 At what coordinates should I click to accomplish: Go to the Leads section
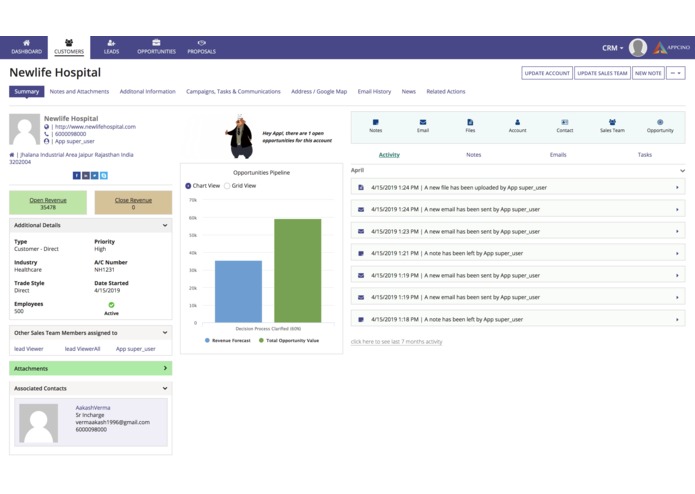111,47
